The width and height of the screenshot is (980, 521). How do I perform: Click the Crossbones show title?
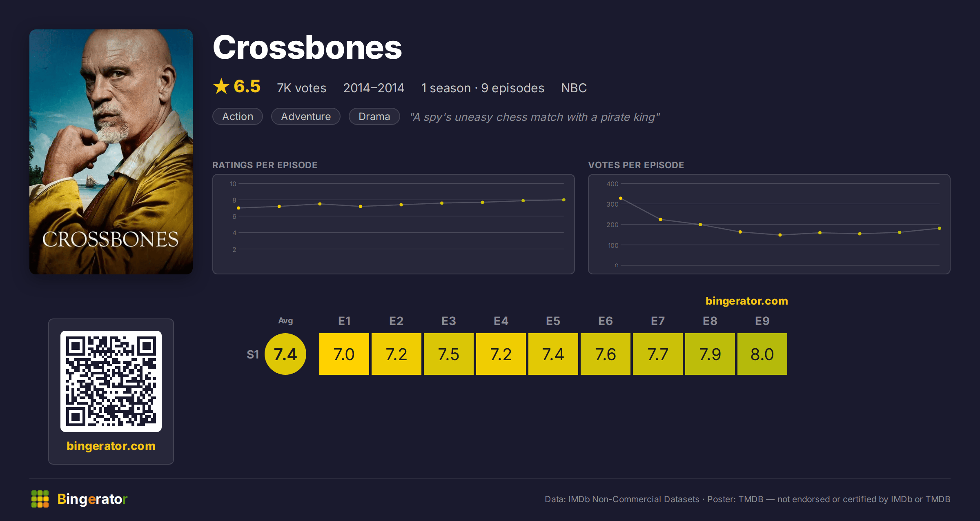tap(307, 47)
